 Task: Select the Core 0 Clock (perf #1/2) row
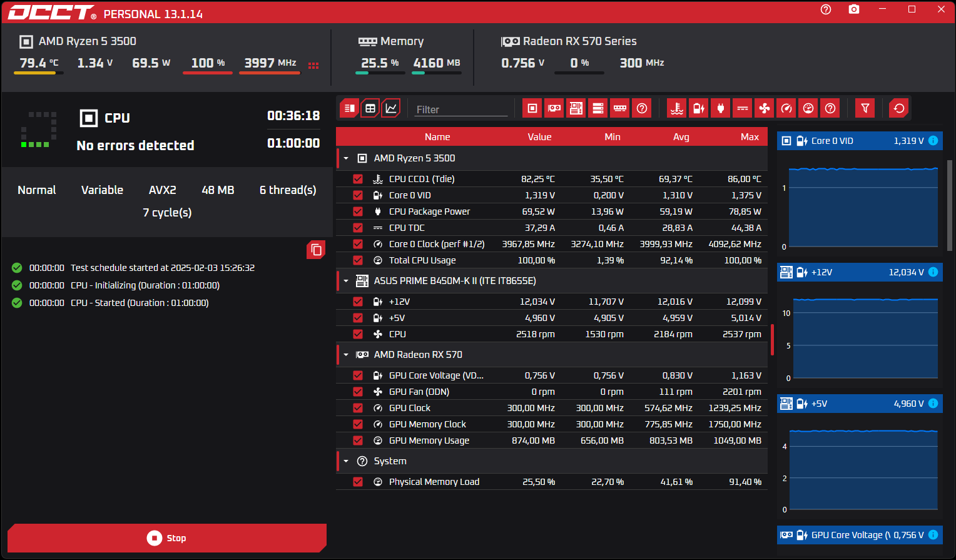click(552, 244)
